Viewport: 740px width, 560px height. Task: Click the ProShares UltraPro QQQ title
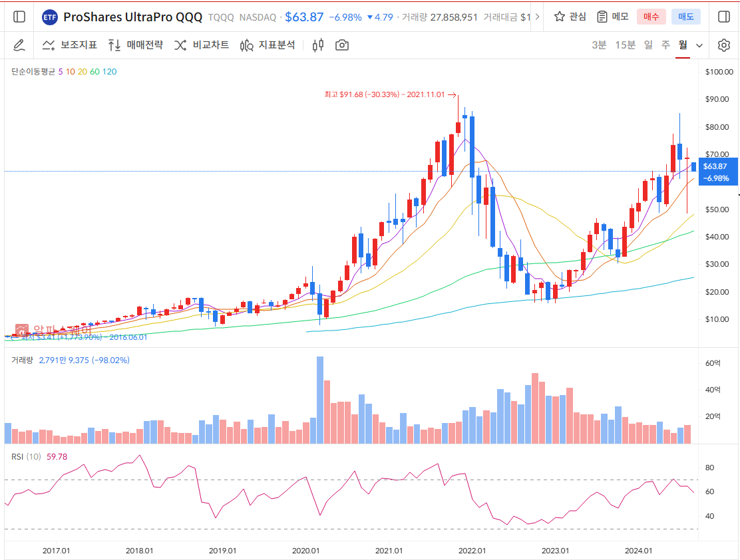point(132,17)
